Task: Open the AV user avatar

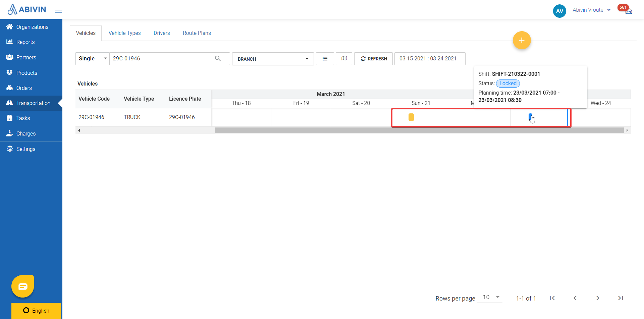Action: (x=559, y=11)
